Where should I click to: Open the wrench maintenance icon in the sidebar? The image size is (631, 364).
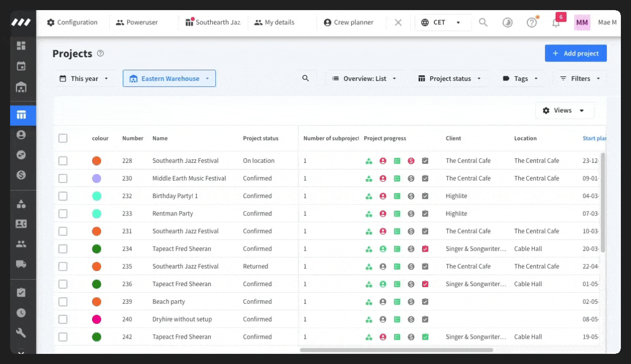[21, 333]
